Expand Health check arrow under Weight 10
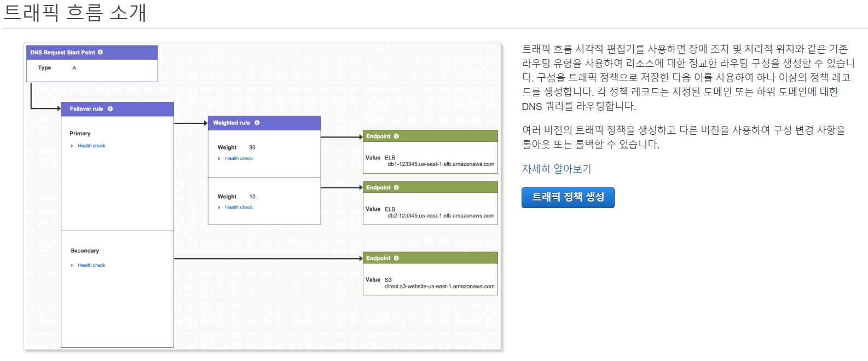The height and width of the screenshot is (361, 868). [219, 207]
